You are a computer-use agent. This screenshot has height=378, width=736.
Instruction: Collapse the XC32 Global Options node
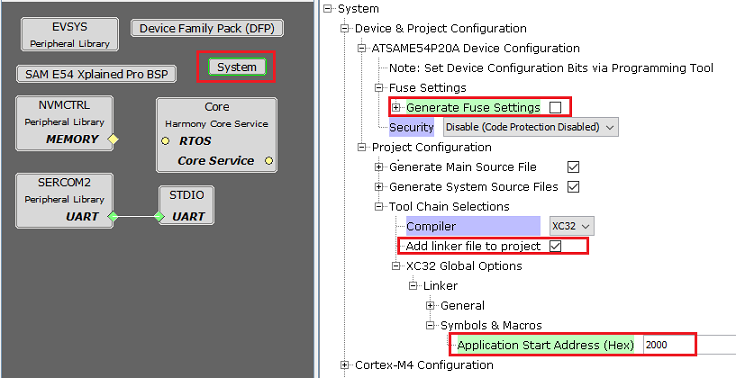396,266
